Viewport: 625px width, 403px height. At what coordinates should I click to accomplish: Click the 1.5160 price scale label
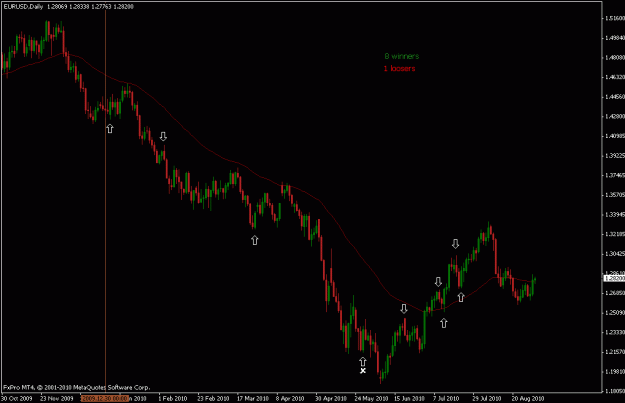[x=615, y=18]
